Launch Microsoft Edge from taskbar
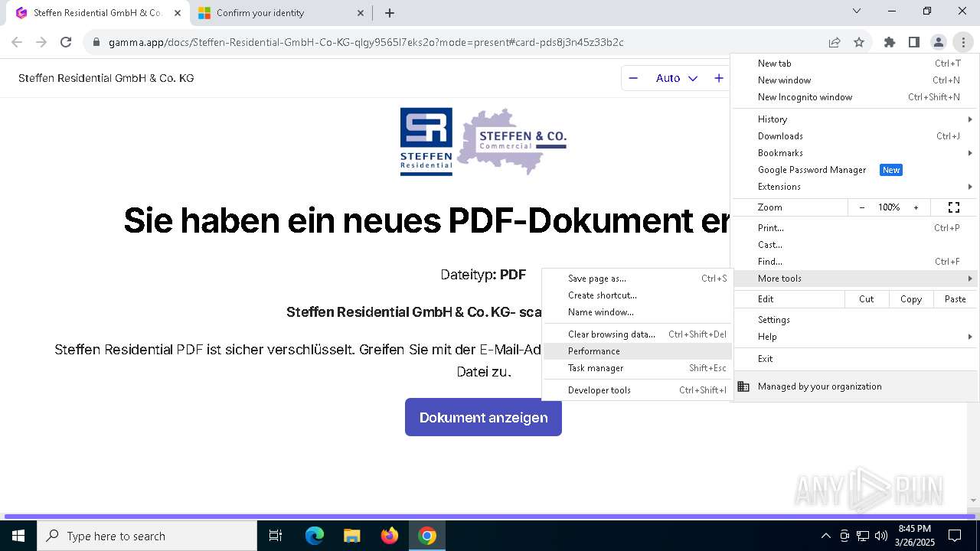The height and width of the screenshot is (551, 980). tap(315, 536)
